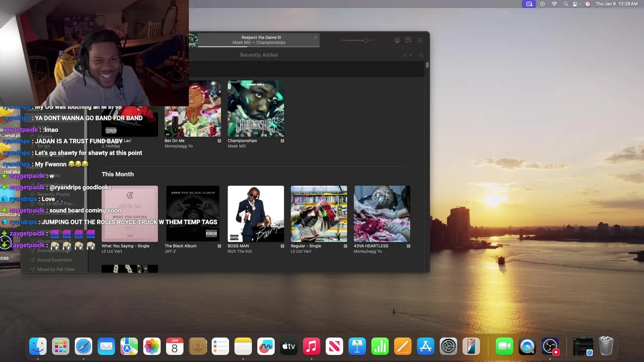Click the Championships album title text
644x362 pixels.
click(x=242, y=141)
